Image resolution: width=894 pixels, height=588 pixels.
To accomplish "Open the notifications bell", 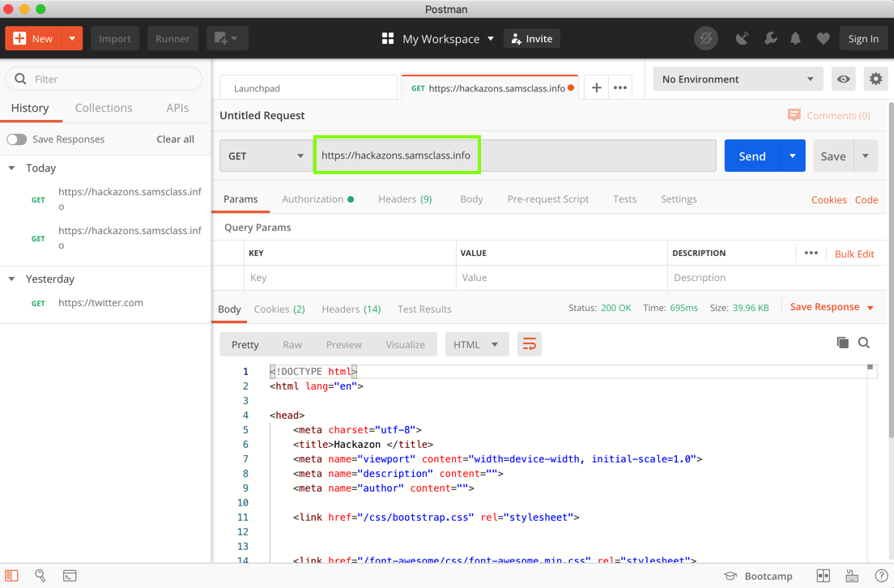I will 796,39.
